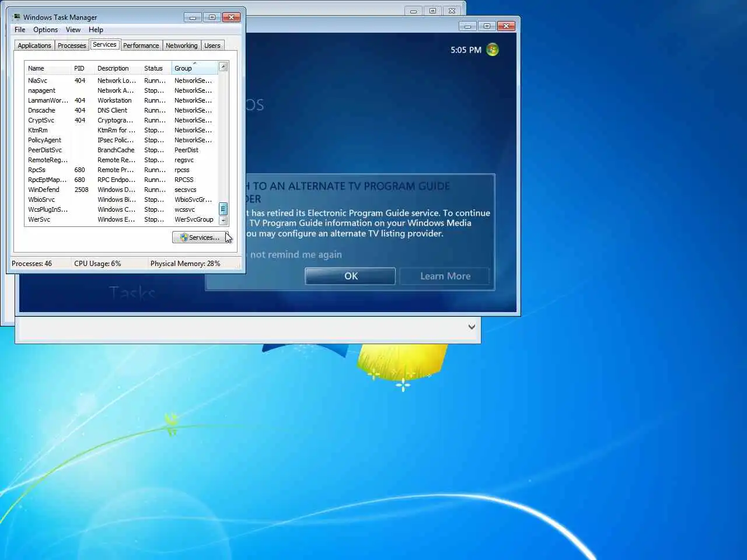The height and width of the screenshot is (560, 747).
Task: Switch to the Performance tab
Action: tap(141, 45)
